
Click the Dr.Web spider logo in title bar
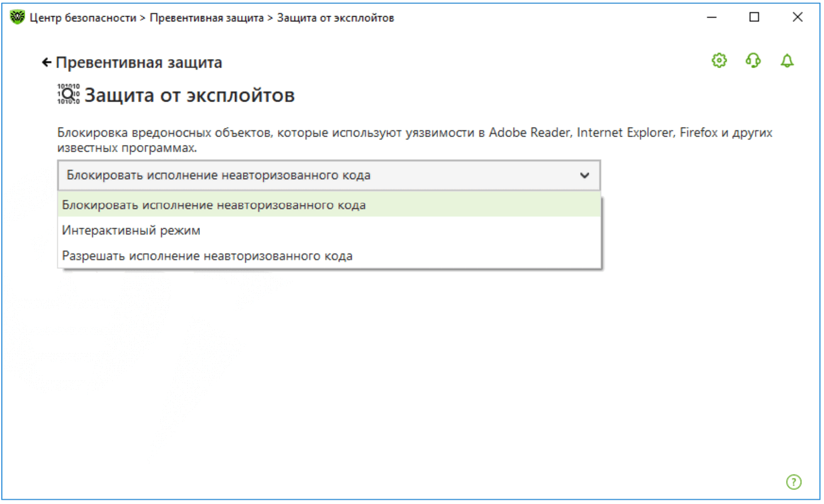pos(17,18)
